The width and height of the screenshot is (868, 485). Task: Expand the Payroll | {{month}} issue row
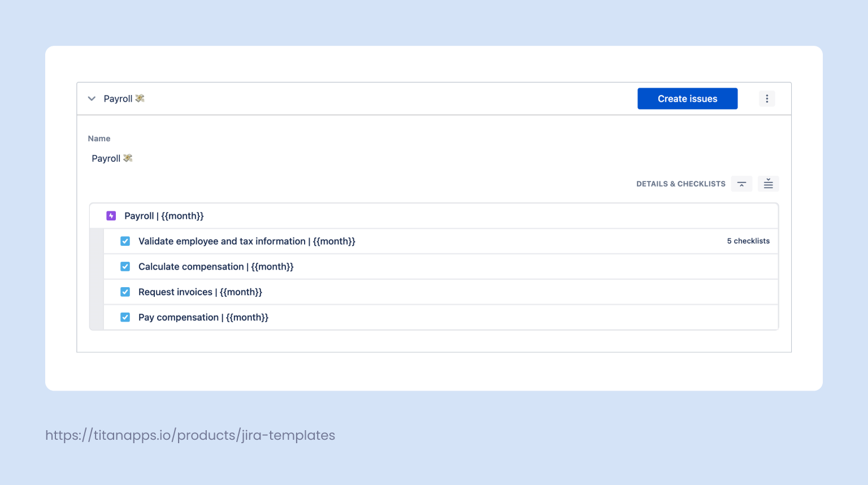coord(164,215)
